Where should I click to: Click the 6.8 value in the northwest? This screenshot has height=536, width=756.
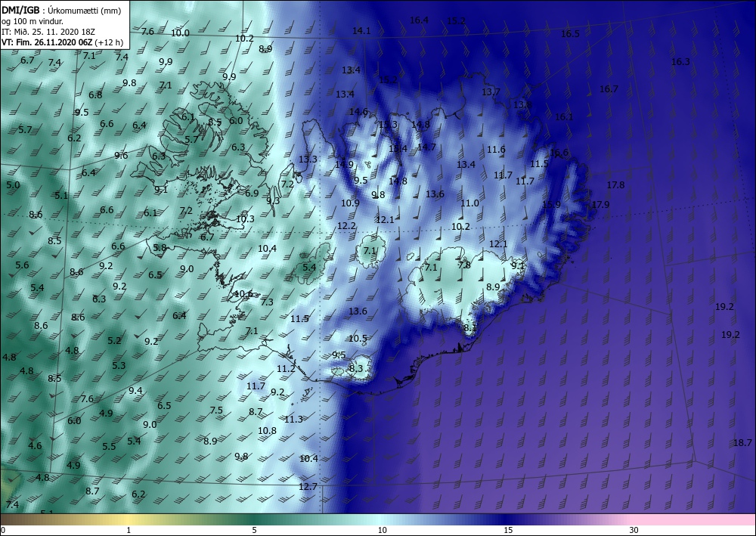tap(95, 95)
